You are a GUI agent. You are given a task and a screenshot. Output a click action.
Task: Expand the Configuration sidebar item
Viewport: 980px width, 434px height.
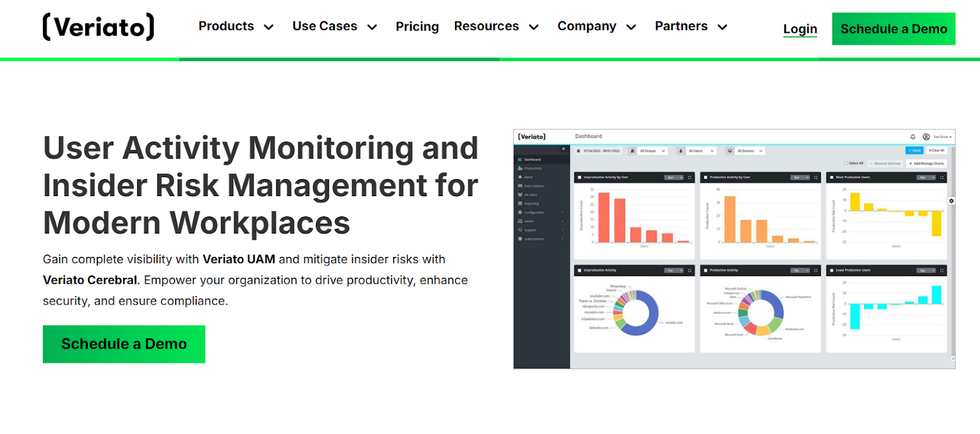point(541,212)
